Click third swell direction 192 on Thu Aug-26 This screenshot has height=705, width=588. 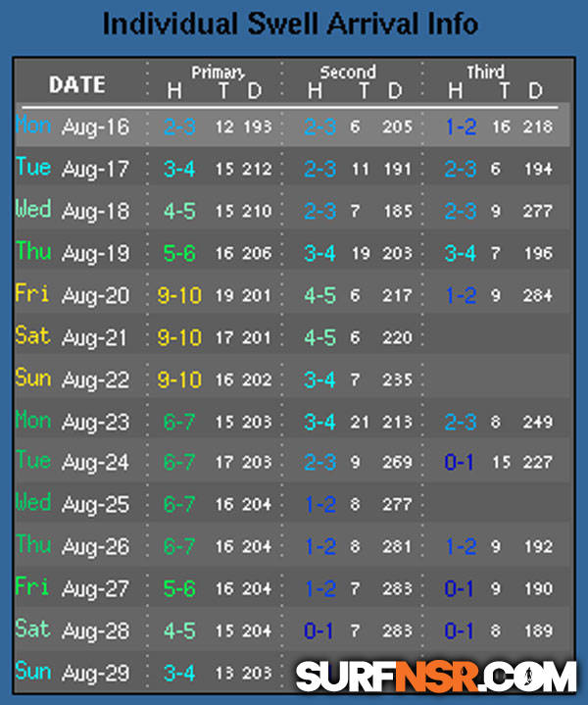tap(539, 546)
